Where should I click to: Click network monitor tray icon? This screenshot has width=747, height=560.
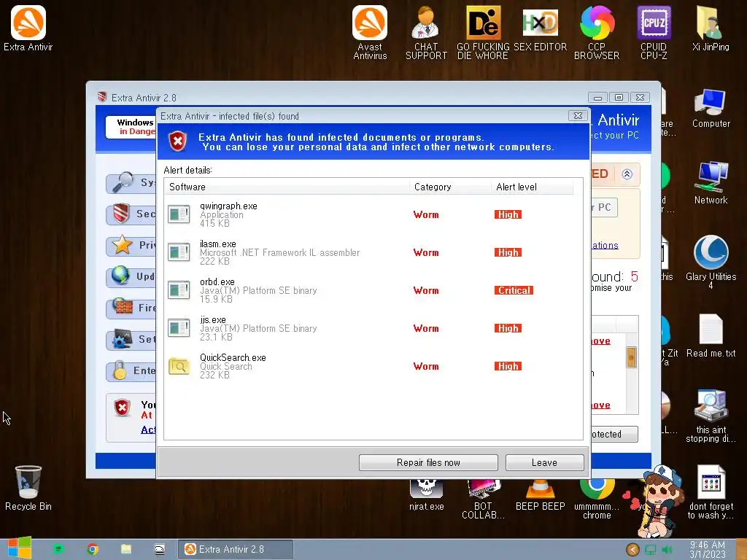[650, 550]
